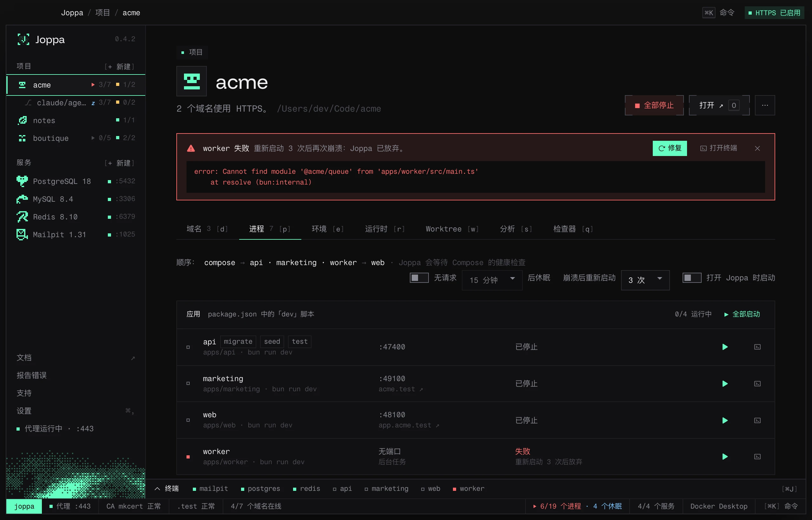Click the 全部停止 stop all button
This screenshot has width=812, height=520.
(x=654, y=105)
